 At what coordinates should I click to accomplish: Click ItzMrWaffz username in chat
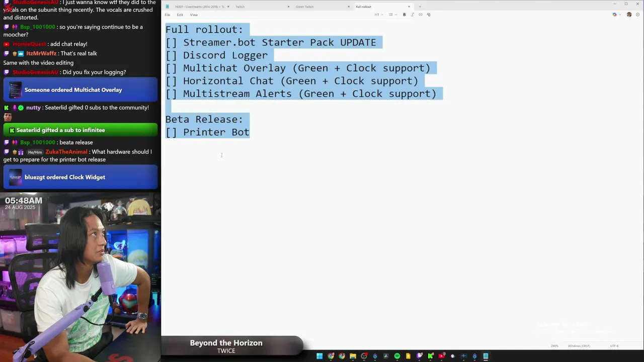point(41,53)
